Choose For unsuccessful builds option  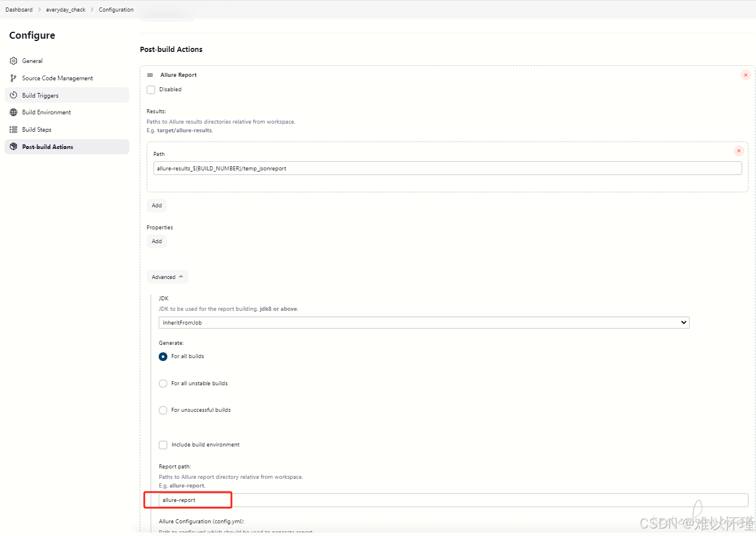163,410
